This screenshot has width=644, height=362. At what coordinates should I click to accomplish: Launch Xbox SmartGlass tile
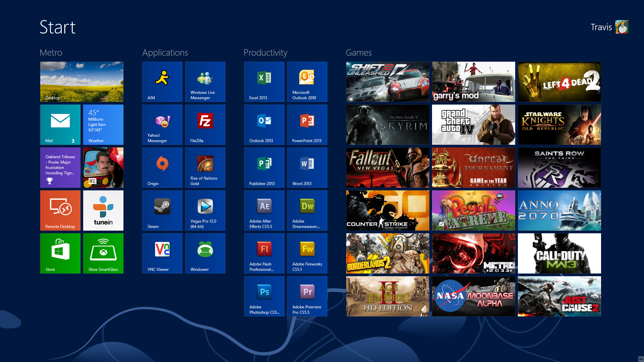point(103,253)
